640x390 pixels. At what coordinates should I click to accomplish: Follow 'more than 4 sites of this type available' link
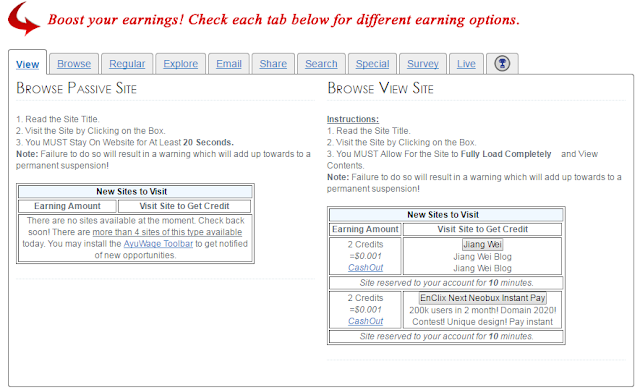pos(167,232)
